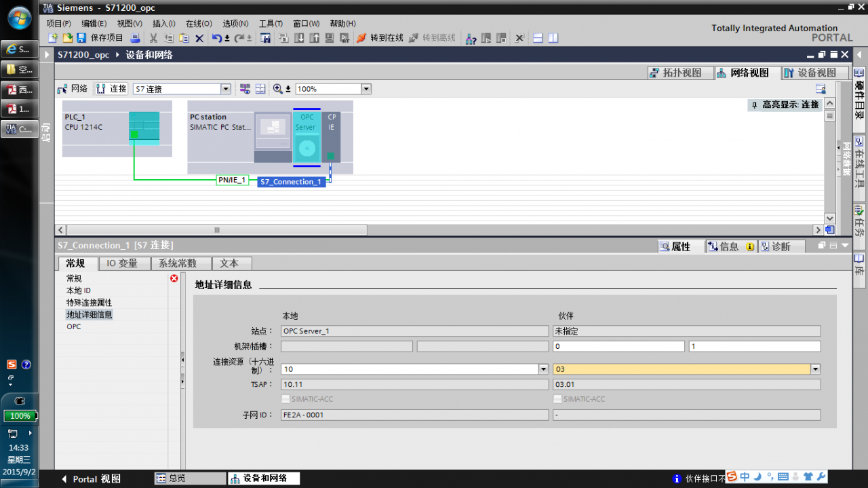Screen dimensions: 868x488
Task: Expand the undo history dropdown arrow
Action: click(x=227, y=39)
